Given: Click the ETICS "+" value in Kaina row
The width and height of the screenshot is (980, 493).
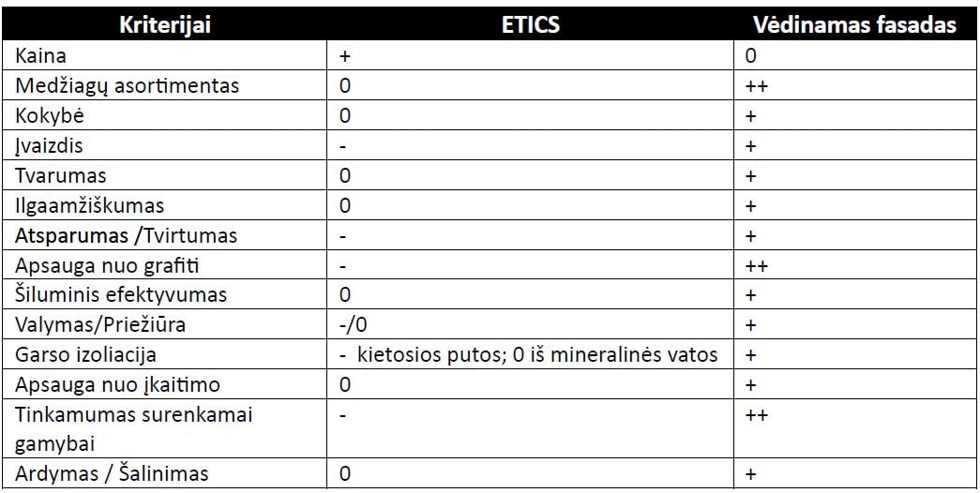Looking at the screenshot, I should (x=345, y=55).
